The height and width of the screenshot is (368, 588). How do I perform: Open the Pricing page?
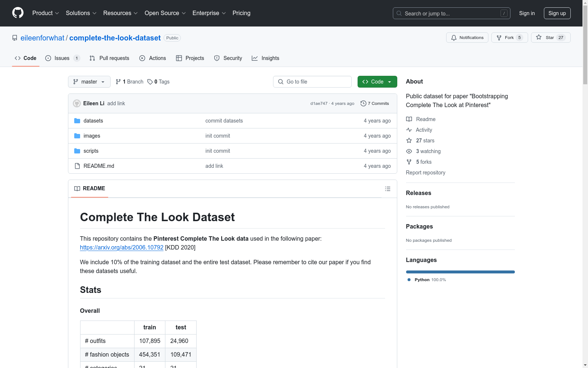point(241,13)
